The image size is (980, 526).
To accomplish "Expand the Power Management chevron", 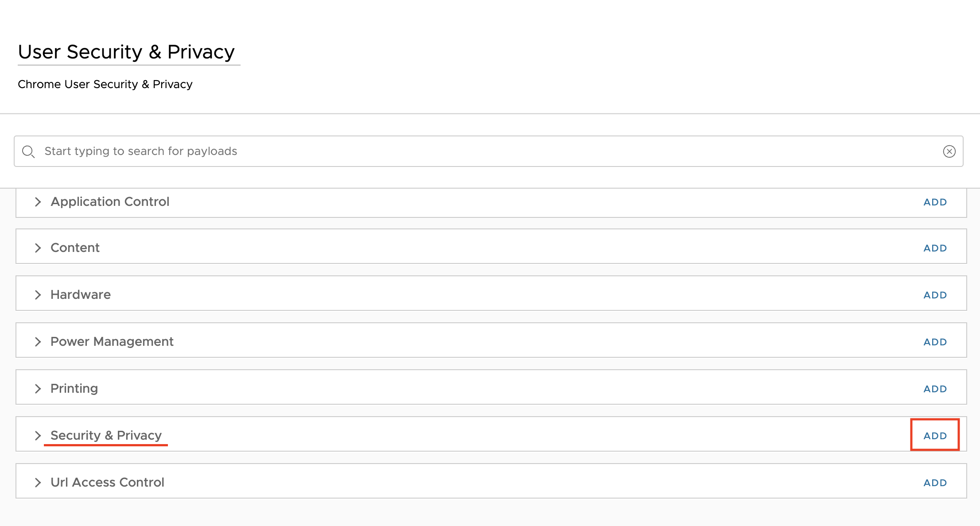I will pyautogui.click(x=38, y=342).
